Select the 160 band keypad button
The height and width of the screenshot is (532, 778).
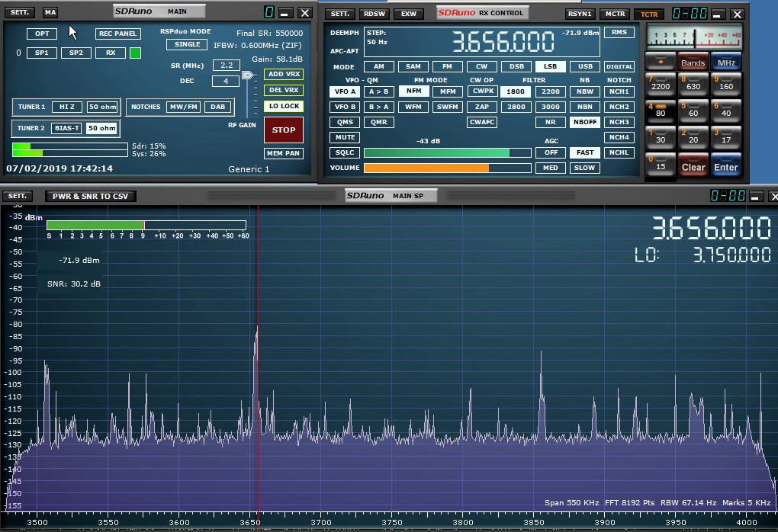(x=726, y=83)
